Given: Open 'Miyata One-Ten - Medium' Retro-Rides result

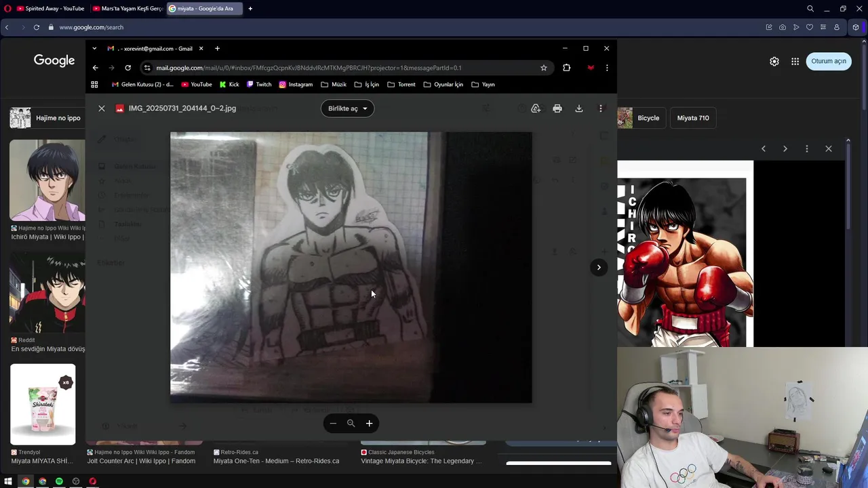Looking at the screenshot, I should click(276, 461).
